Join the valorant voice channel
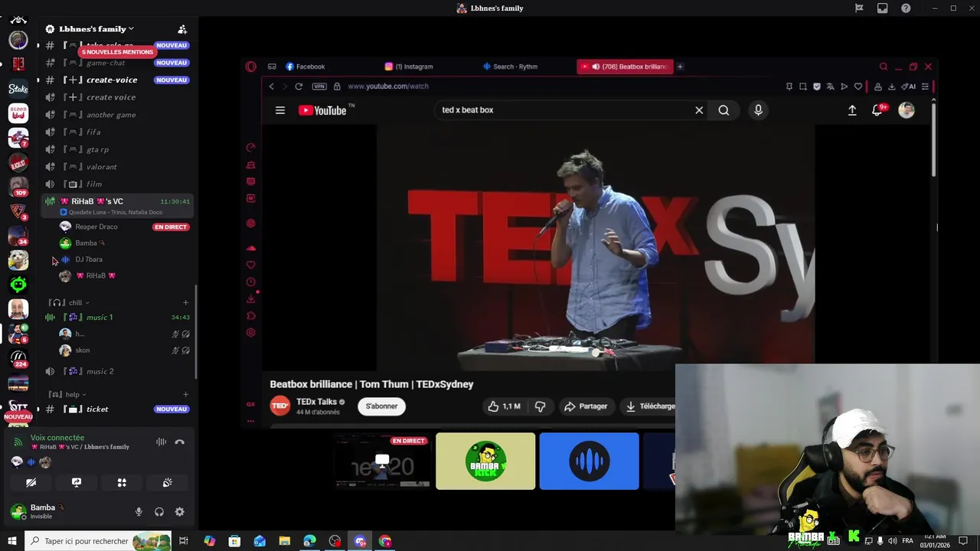The image size is (980, 551). (102, 167)
